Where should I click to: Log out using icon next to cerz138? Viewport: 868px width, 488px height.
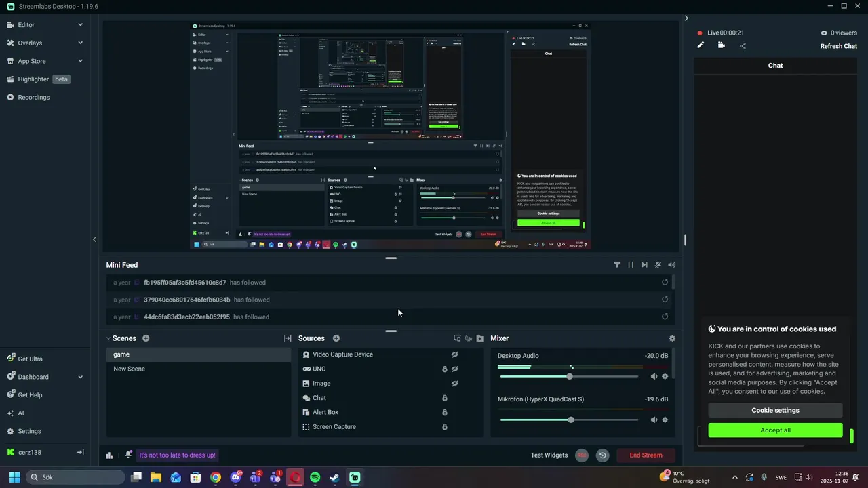(80, 452)
